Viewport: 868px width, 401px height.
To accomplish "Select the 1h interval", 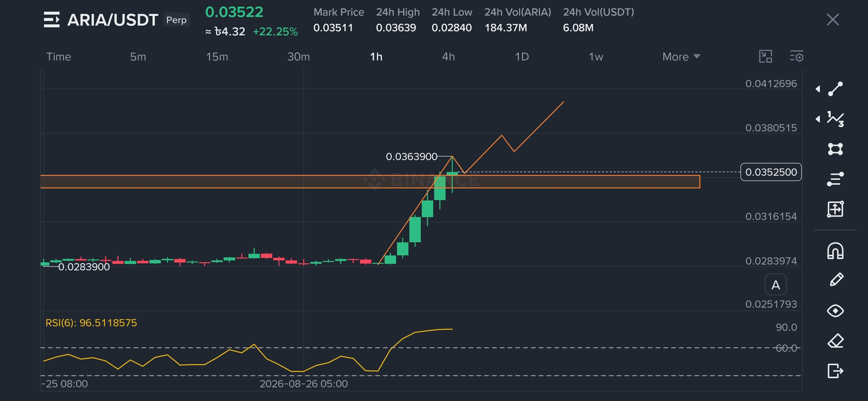I will (376, 57).
